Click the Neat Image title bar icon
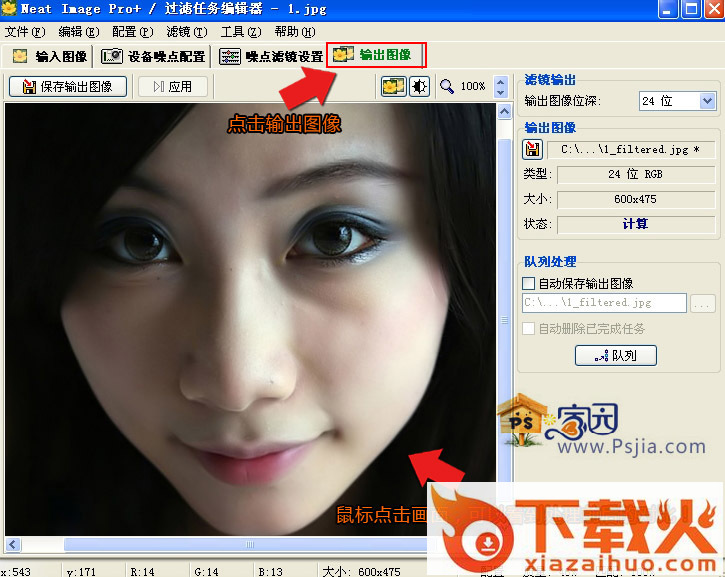The width and height of the screenshot is (725, 577). tap(9, 9)
